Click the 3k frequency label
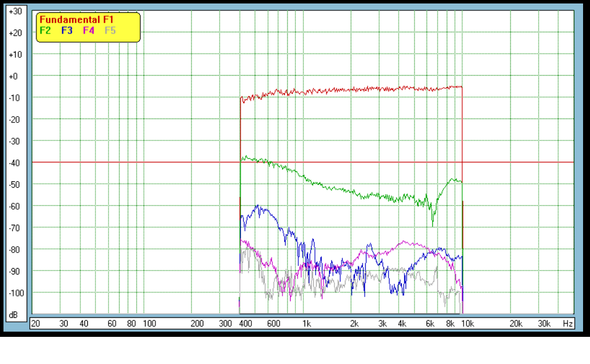 (383, 324)
